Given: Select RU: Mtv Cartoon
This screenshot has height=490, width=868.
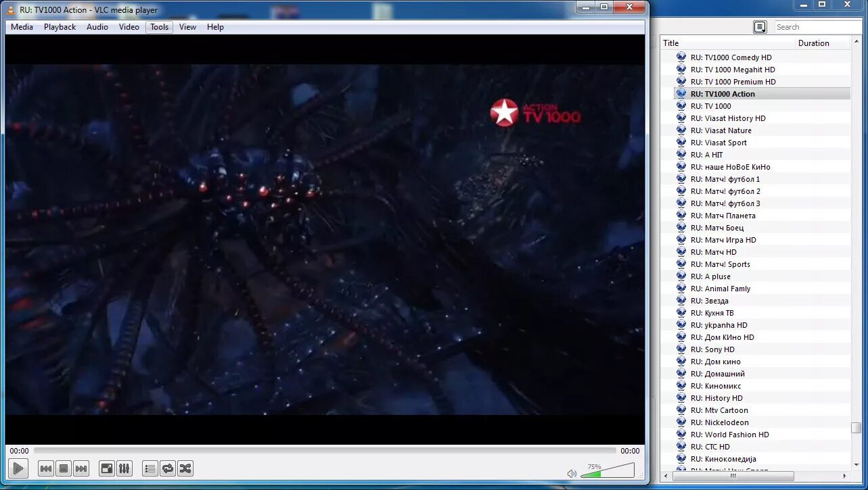Looking at the screenshot, I should tap(719, 410).
